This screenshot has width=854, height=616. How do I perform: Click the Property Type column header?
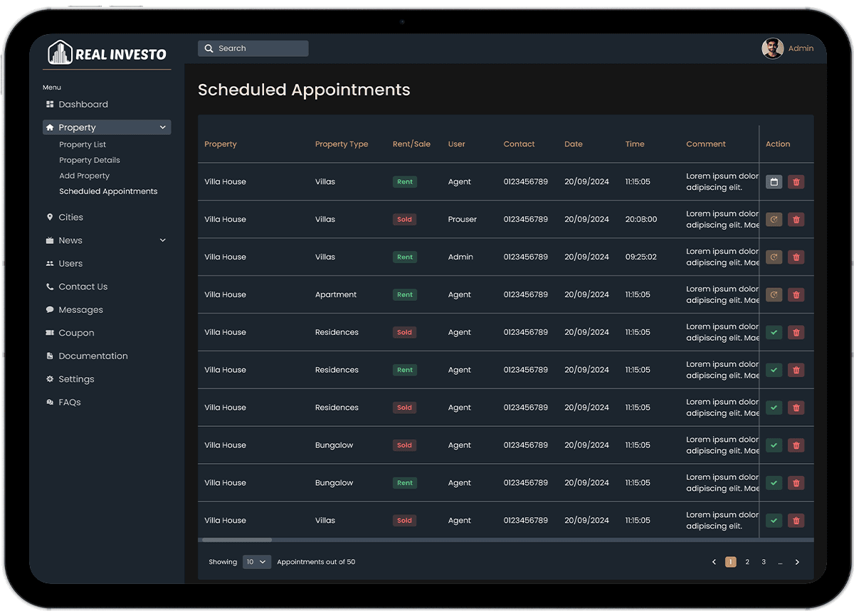point(342,144)
